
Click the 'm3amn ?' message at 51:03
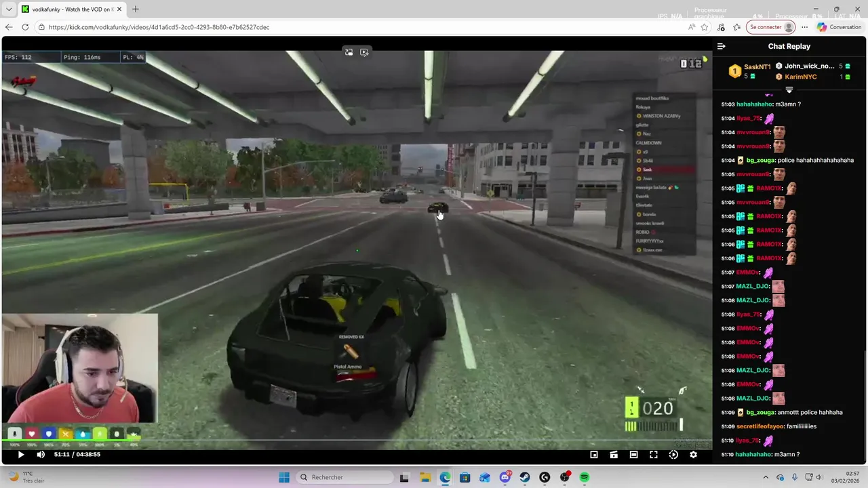787,104
